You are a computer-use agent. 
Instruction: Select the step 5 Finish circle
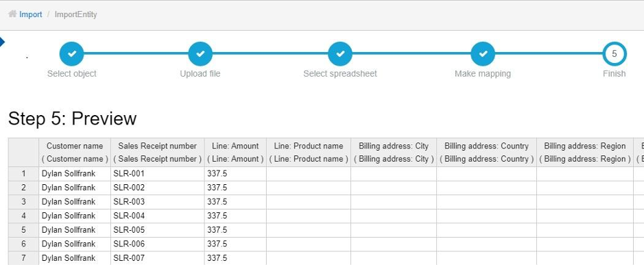pos(615,53)
